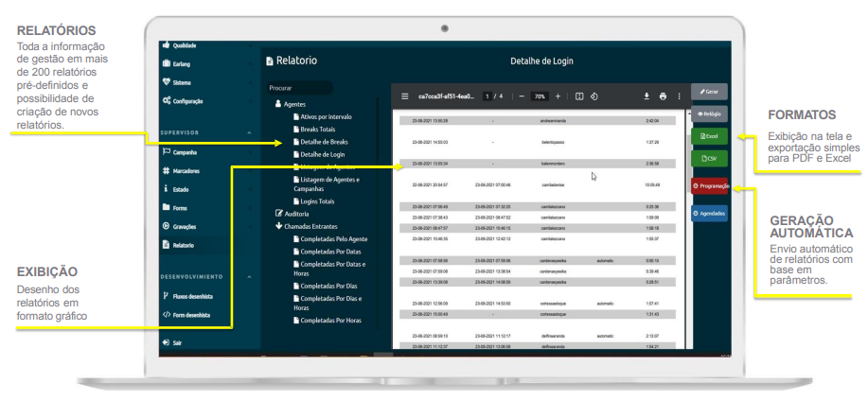The width and height of the screenshot is (868, 401).
Task: Collapse the Chamadas Entrantes report group
Action: [279, 226]
